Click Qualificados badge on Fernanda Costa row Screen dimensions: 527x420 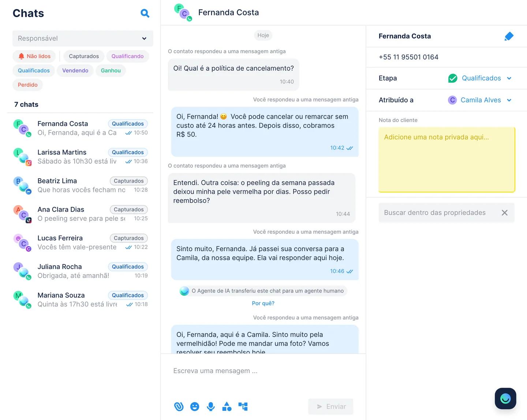128,124
